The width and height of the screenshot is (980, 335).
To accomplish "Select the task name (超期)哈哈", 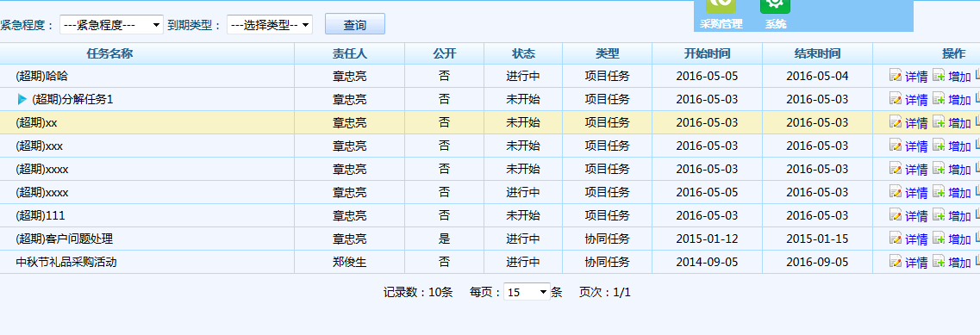I will point(42,77).
